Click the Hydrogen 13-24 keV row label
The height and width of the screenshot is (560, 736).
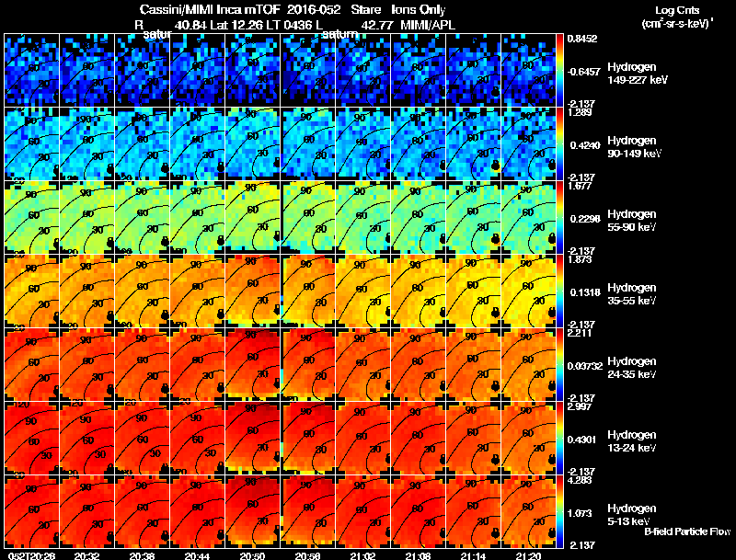pos(632,441)
